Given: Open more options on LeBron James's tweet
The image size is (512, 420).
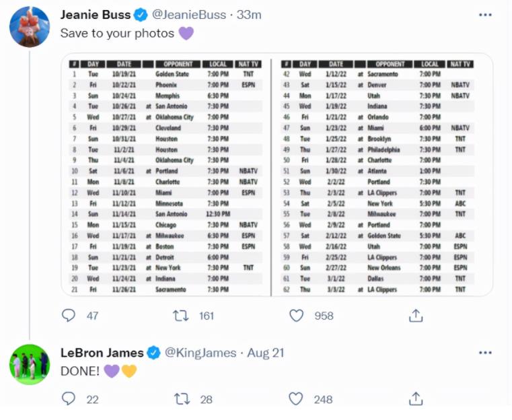Looking at the screenshot, I should pyautogui.click(x=484, y=353).
